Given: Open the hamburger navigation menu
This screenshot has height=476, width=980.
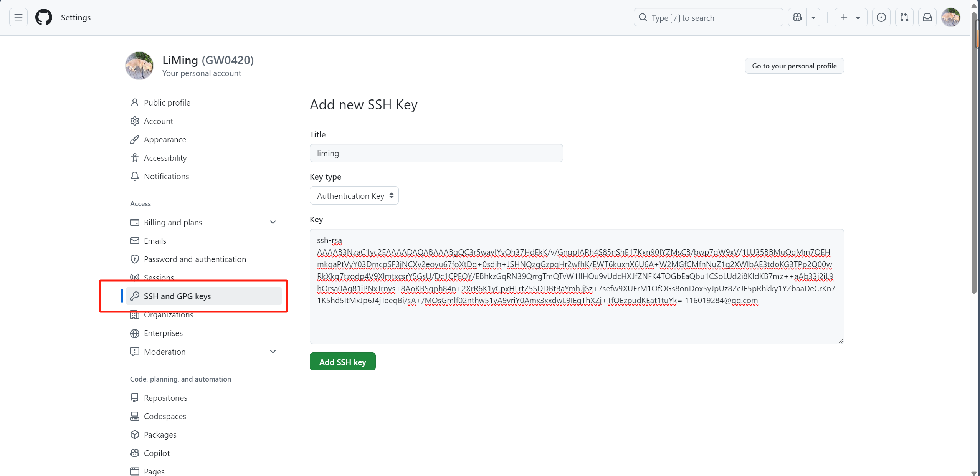Looking at the screenshot, I should pyautogui.click(x=18, y=18).
